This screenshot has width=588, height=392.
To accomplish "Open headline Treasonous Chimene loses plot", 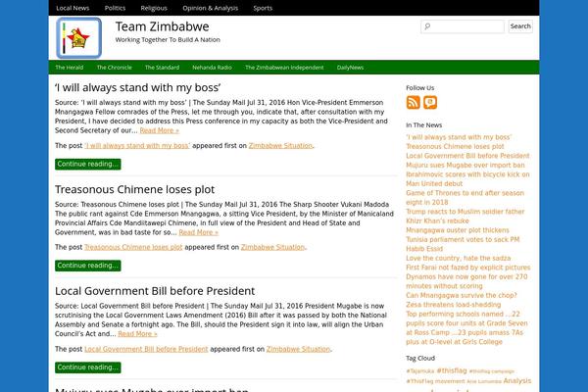I will 134,189.
